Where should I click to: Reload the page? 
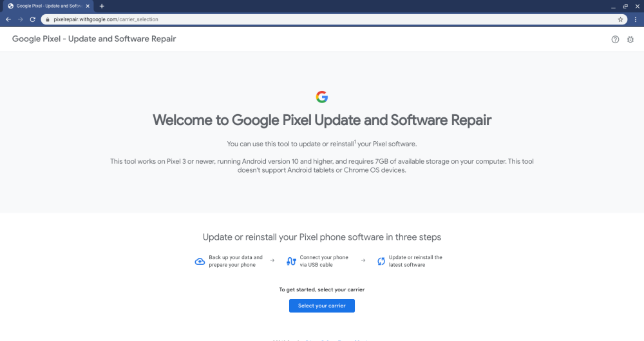tap(32, 19)
